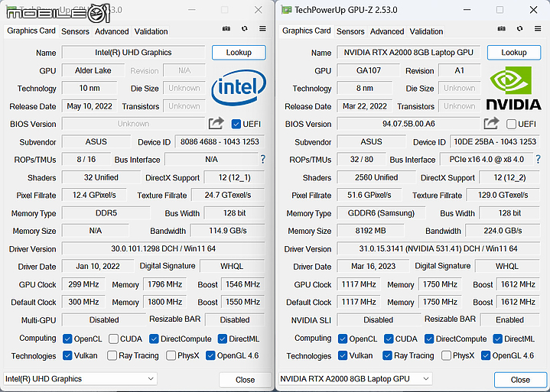
Task: Click question mark beside PCIe x16 4.0
Action: pyautogui.click(x=538, y=160)
